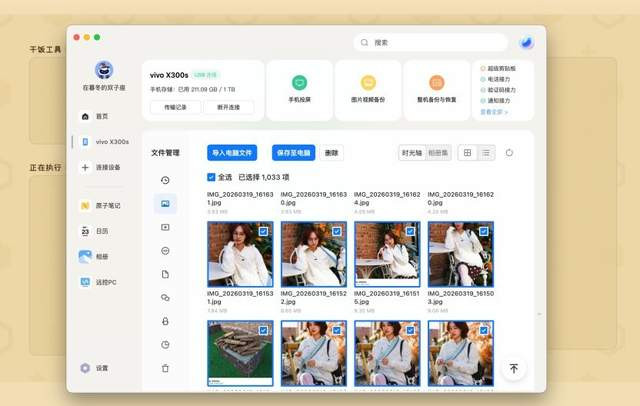Open user avatar menu in top-right corner
640x406 pixels.
527,43
